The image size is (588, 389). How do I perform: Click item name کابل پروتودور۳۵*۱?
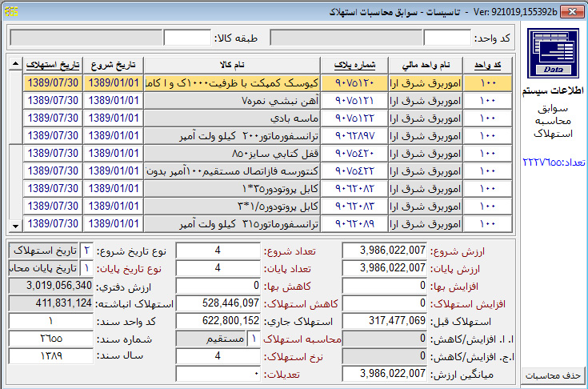pos(232,189)
